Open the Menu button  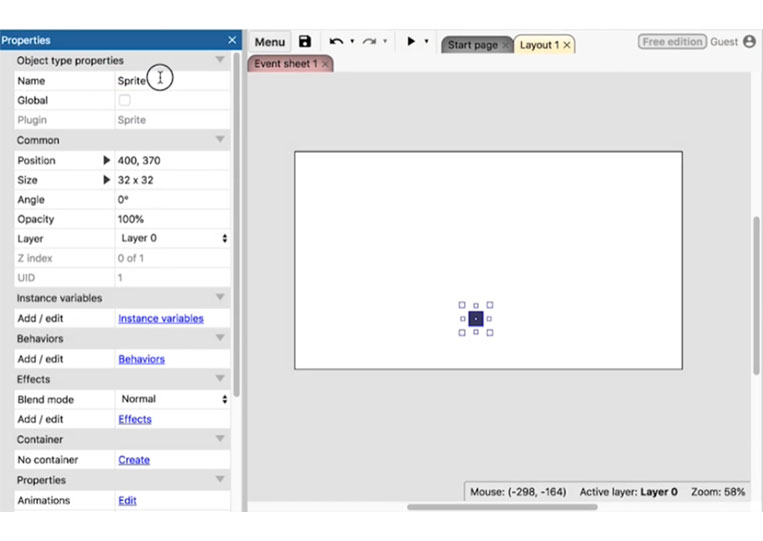pyautogui.click(x=270, y=42)
